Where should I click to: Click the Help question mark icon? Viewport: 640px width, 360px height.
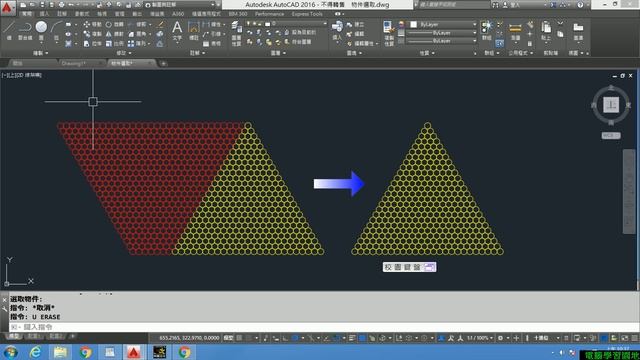click(x=580, y=4)
